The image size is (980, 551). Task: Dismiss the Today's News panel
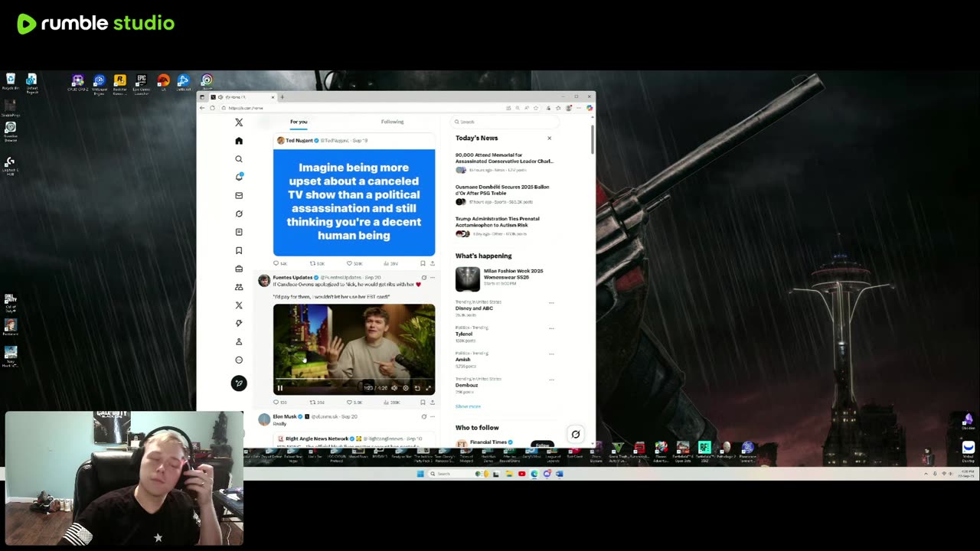(549, 138)
